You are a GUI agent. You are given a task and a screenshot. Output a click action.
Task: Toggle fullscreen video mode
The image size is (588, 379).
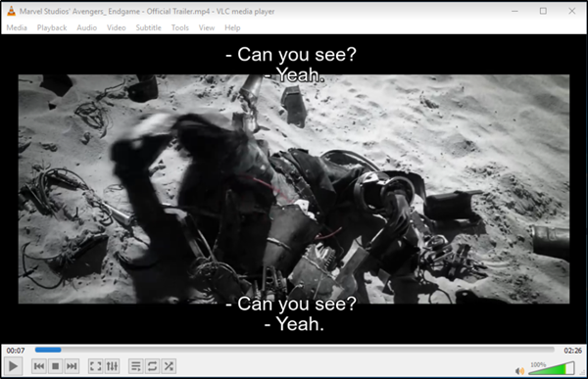96,366
